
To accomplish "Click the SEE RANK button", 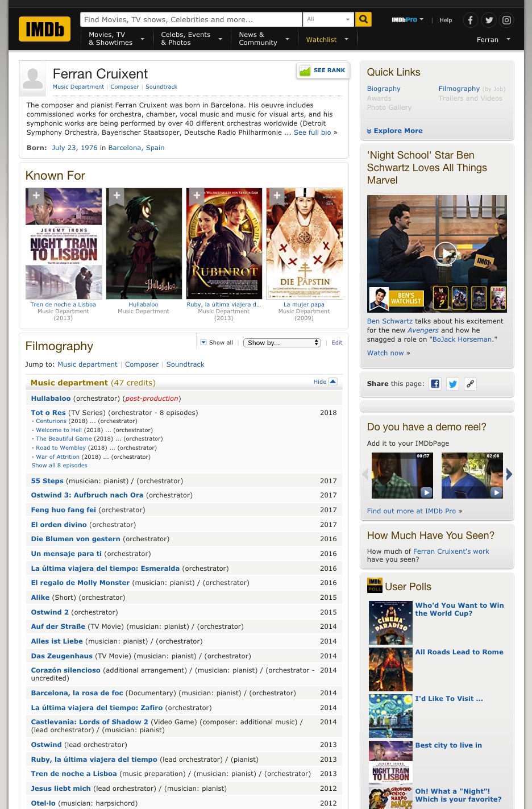I will [323, 70].
